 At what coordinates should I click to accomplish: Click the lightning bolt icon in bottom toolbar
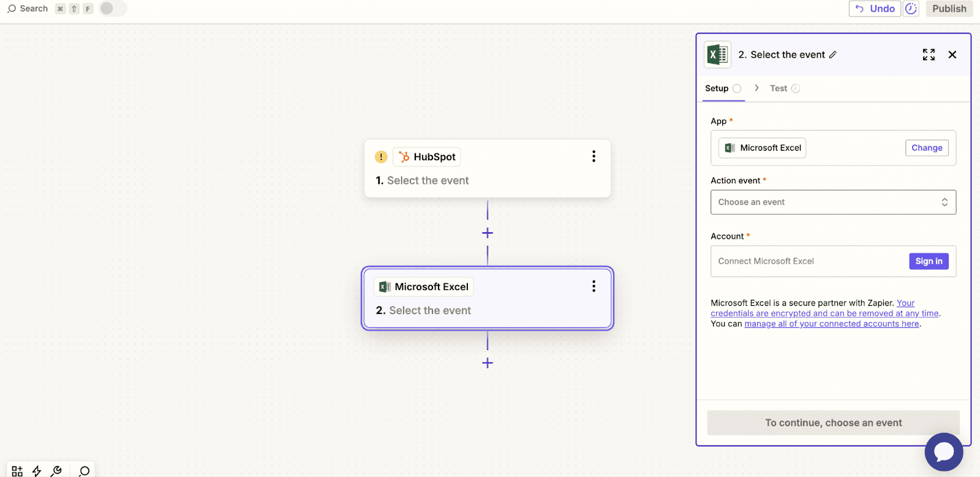37,471
